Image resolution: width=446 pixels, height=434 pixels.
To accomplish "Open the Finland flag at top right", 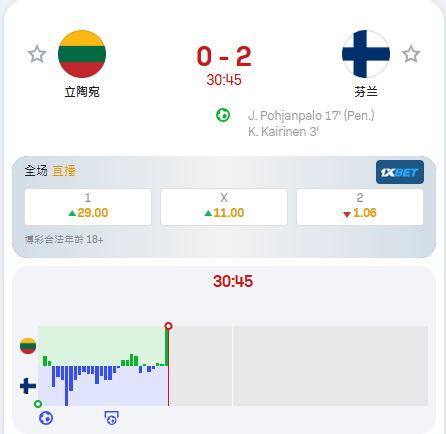I will point(366,54).
